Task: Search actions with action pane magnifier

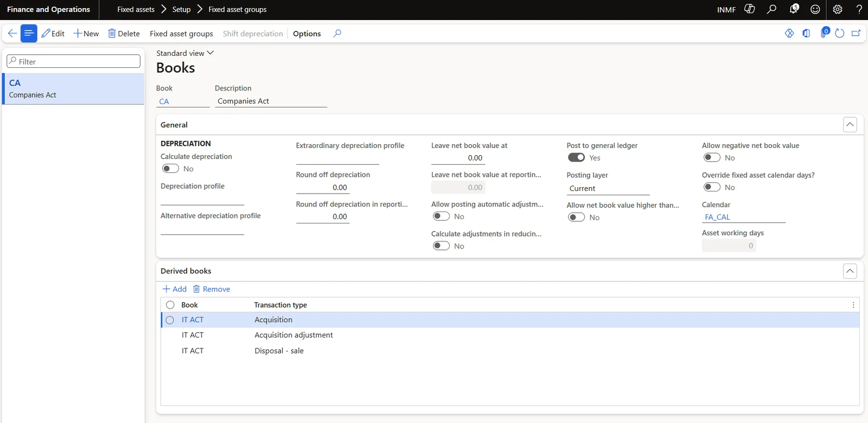Action: tap(337, 34)
